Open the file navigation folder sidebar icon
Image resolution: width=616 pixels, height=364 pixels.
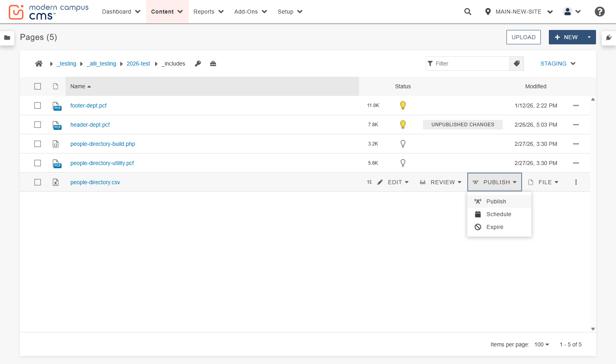pos(7,38)
